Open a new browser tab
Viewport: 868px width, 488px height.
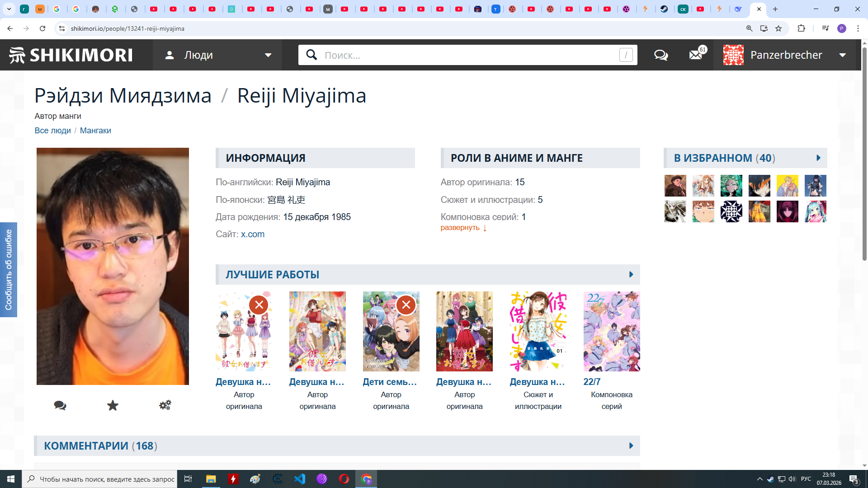pos(775,9)
